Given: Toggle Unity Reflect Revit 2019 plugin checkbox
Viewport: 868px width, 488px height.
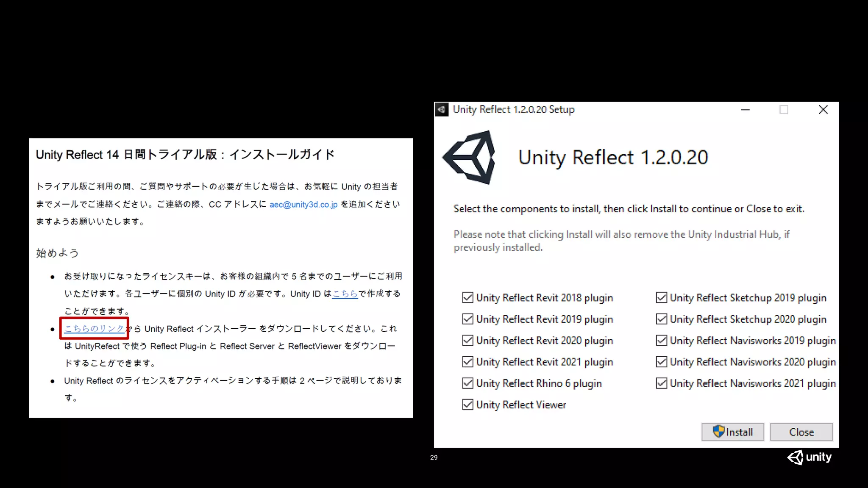Looking at the screenshot, I should pyautogui.click(x=467, y=319).
